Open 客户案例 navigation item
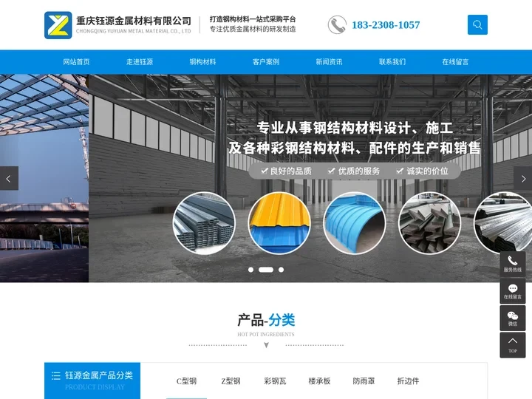The image size is (532, 399). (266, 62)
